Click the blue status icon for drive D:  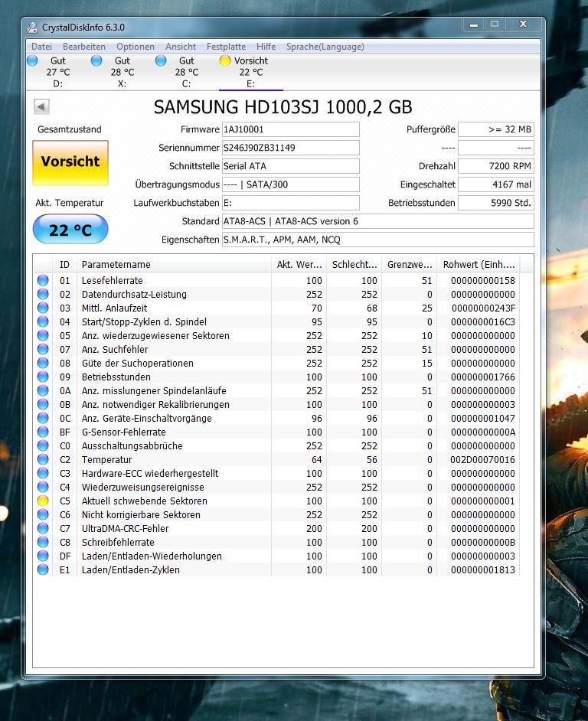coord(33,60)
